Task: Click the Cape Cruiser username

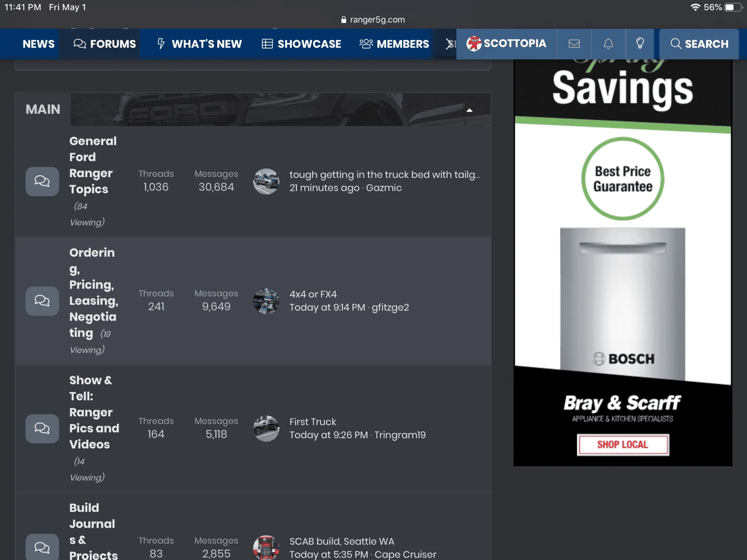Action: 405,554
